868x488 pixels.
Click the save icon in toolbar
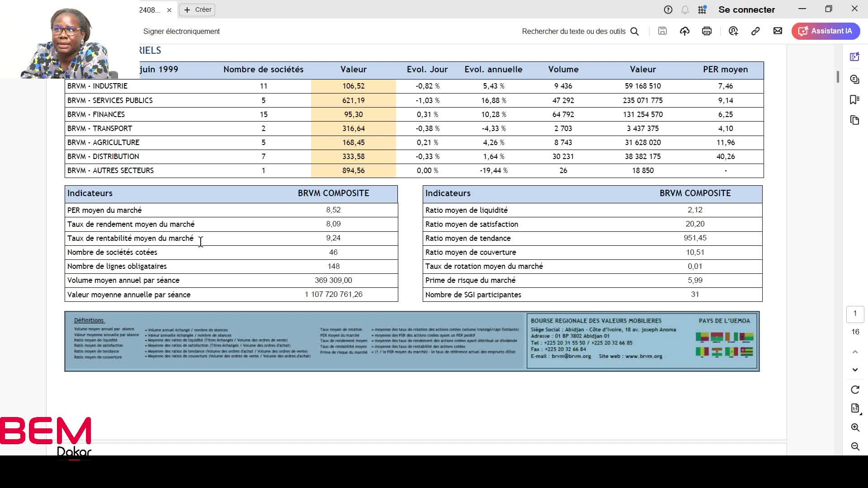(x=662, y=31)
